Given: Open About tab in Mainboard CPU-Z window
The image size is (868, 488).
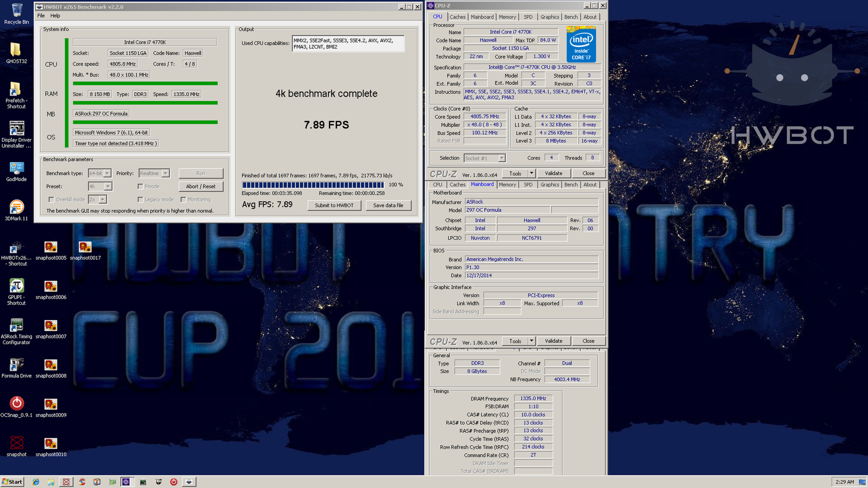Looking at the screenshot, I should (590, 185).
